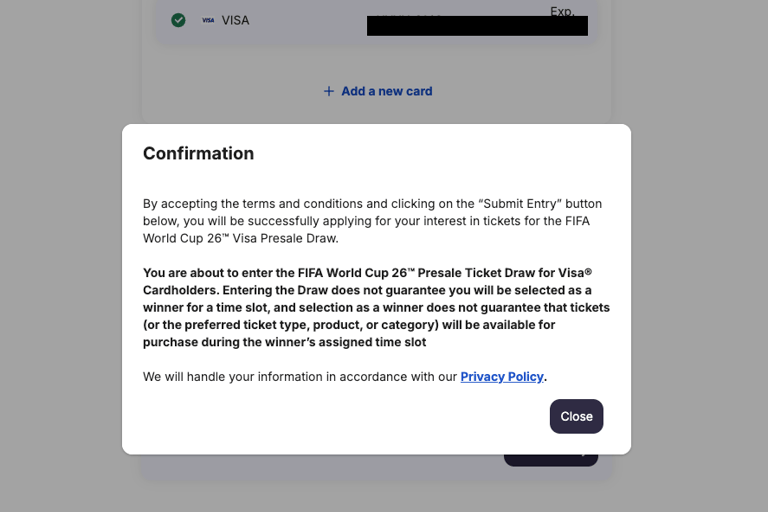Screen dimensions: 768x512
Task: Select the VISA card label text
Action: point(235,20)
